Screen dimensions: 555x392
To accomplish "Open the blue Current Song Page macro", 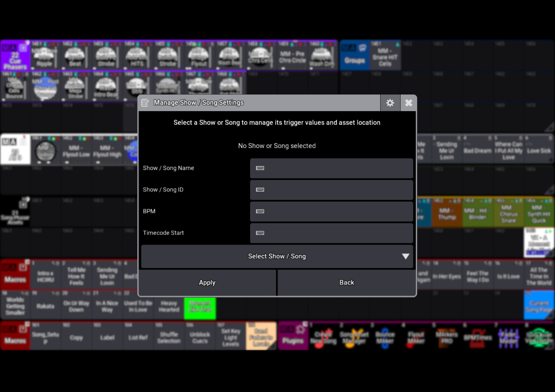I will [x=539, y=305].
